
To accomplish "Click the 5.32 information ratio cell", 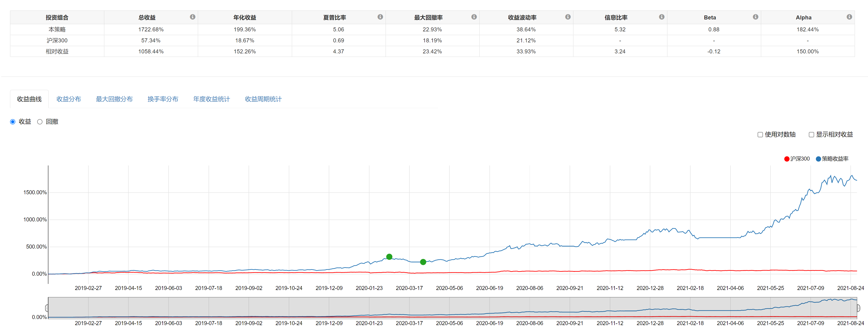I will [620, 29].
